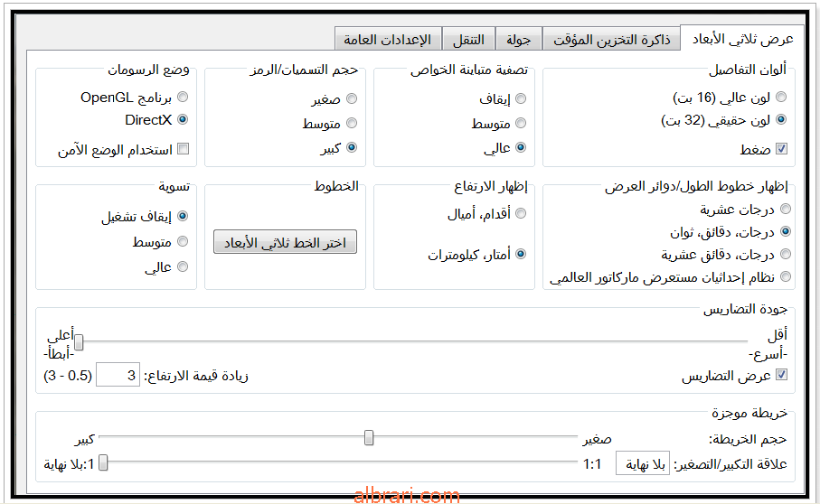Open the الإعدادات العامة tab

tap(388, 39)
